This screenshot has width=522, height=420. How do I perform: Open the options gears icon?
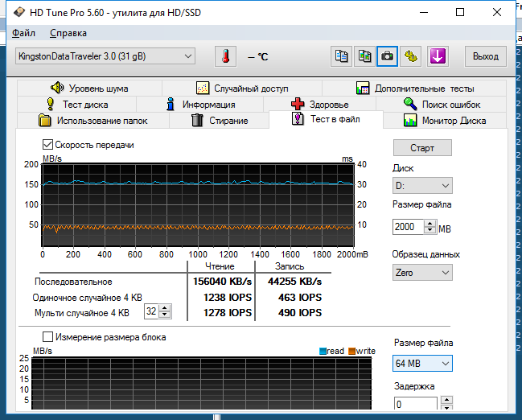click(410, 56)
